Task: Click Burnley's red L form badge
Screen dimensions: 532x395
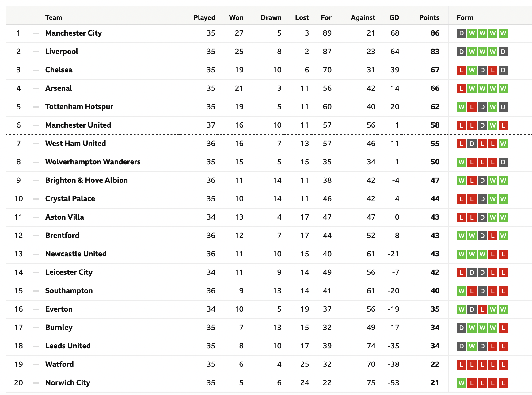Action: coord(503,328)
